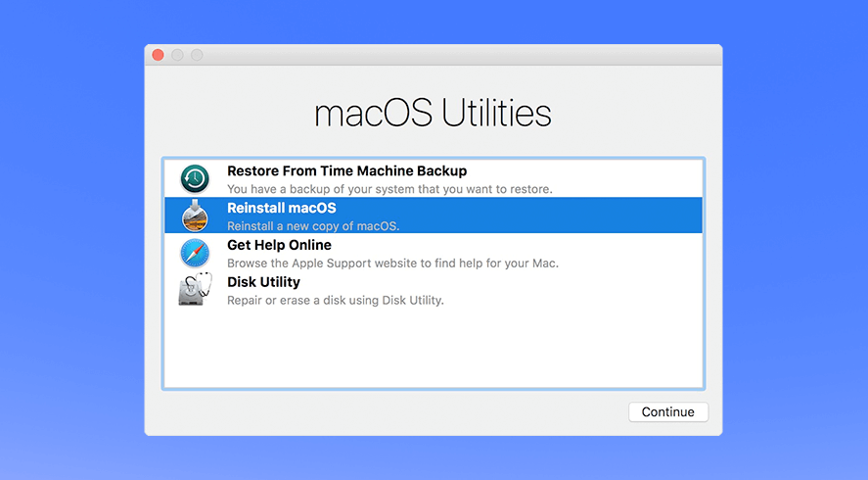Click the grayed-out minimize window button

178,55
